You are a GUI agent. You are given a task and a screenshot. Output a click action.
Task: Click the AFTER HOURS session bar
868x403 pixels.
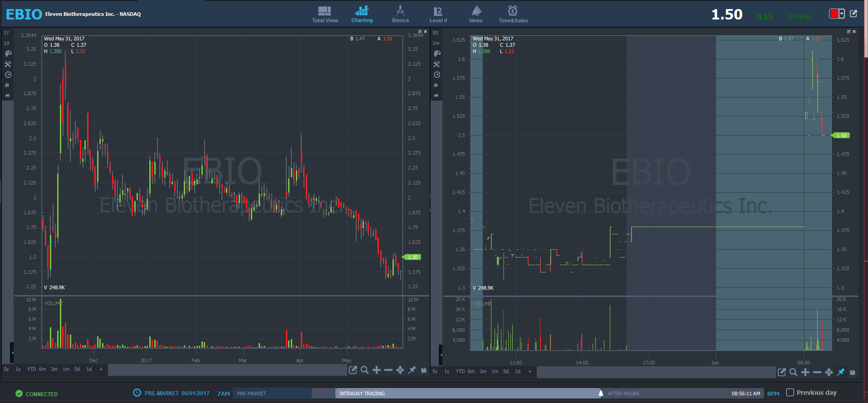click(x=683, y=393)
